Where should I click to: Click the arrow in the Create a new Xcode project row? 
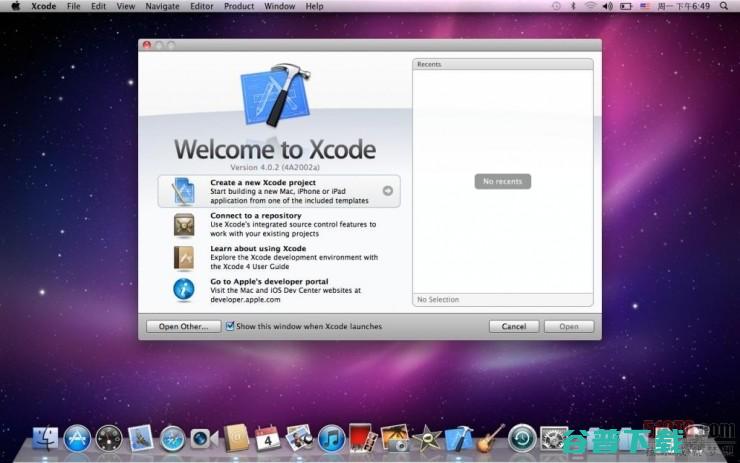pos(387,191)
